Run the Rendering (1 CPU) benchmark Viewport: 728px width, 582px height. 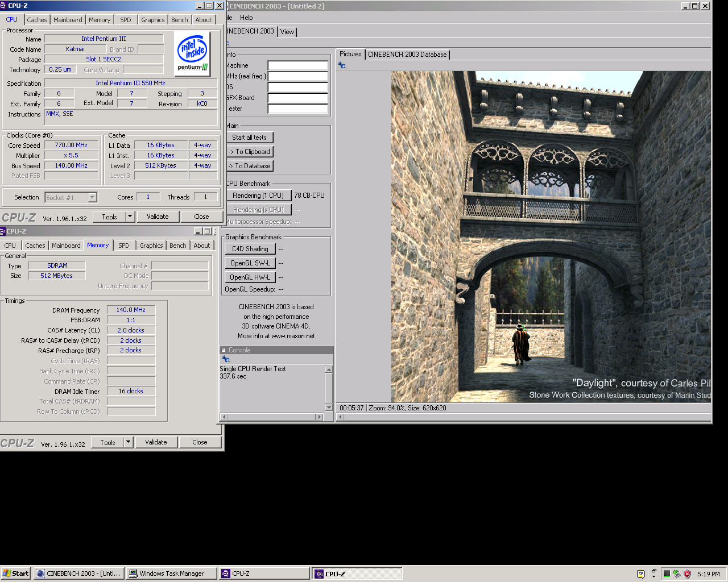tap(258, 196)
